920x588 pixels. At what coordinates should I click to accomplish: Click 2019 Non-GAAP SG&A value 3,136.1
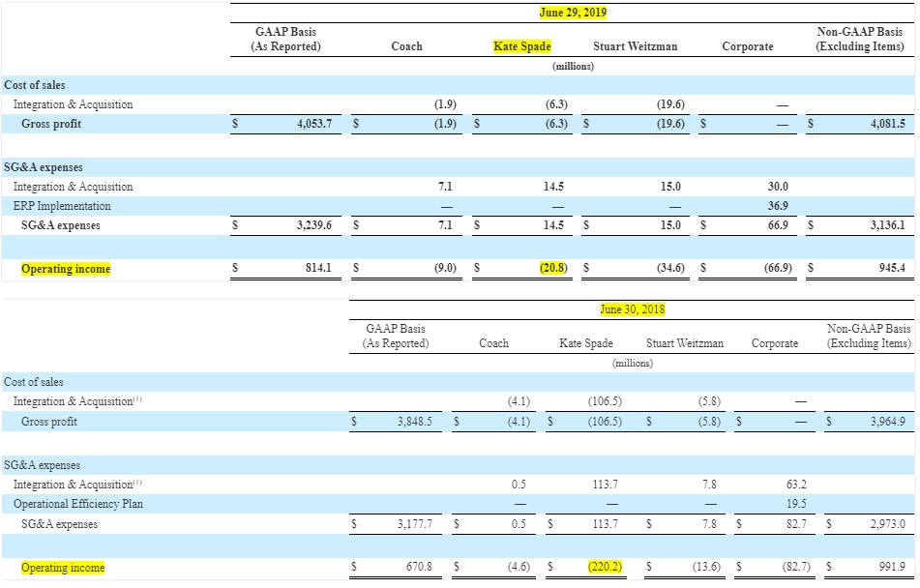pos(888,225)
